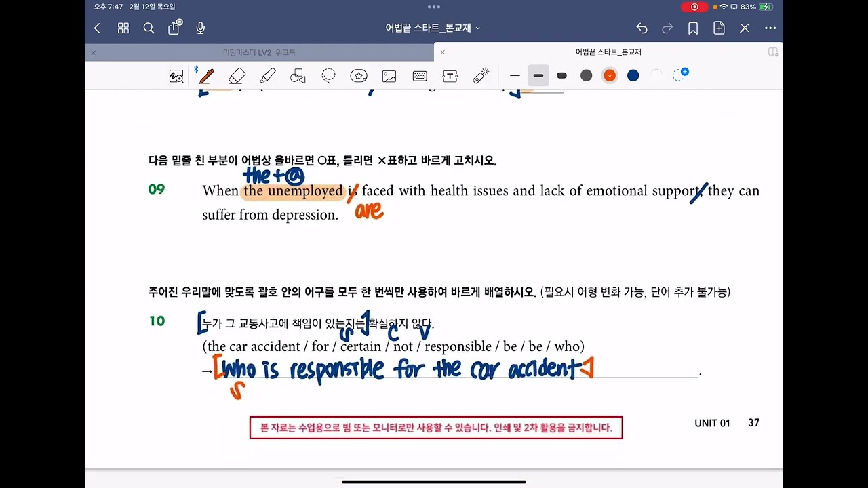The height and width of the screenshot is (488, 868).
Task: Tap the highlighted phrase 'the unemployed'
Action: point(293,191)
